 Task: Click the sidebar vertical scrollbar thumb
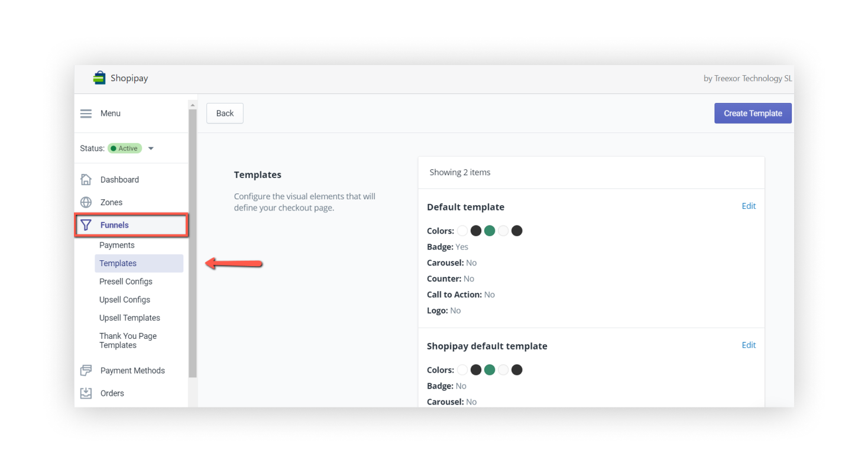tap(192, 243)
